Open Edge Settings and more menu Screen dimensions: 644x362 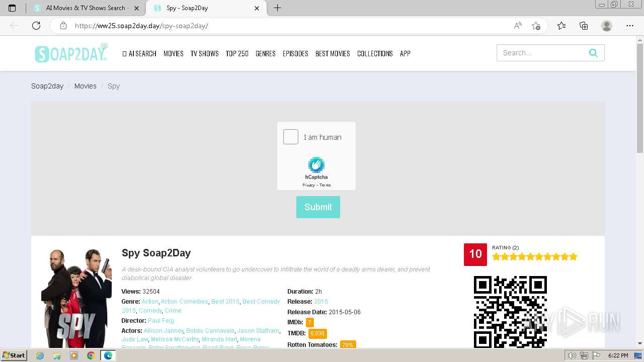[x=630, y=26]
